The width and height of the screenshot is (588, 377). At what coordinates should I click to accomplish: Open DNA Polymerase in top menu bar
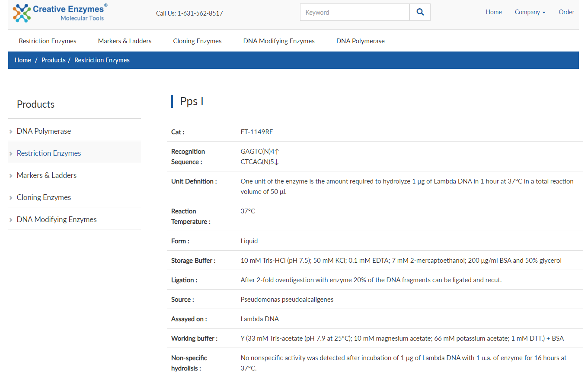click(360, 41)
